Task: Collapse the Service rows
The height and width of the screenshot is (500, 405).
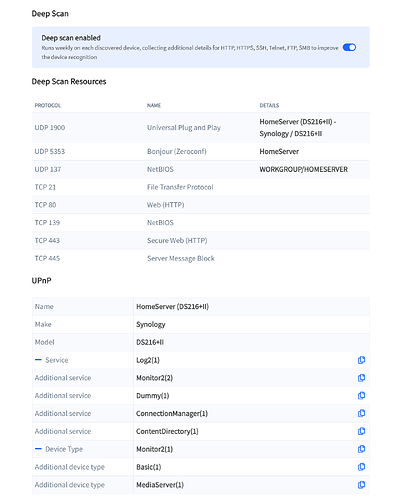Action: click(38, 360)
